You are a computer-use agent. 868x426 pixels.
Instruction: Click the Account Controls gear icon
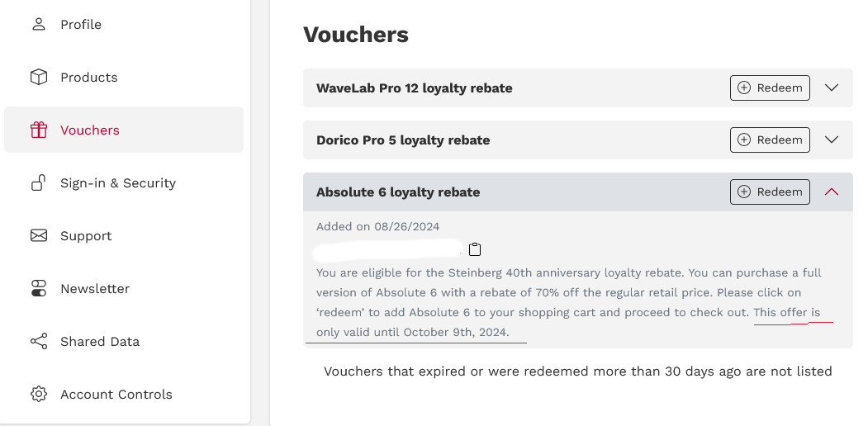click(39, 394)
